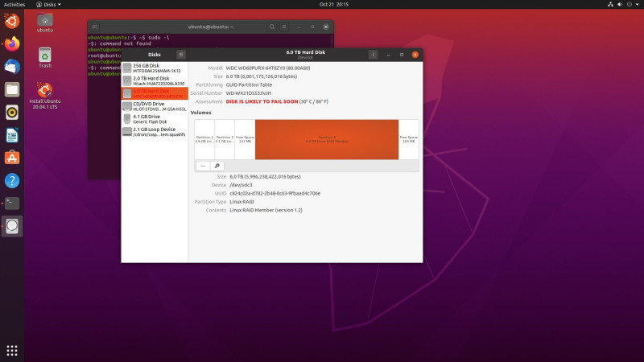Click the Disks icon in the dock
The image size is (644, 362).
pos(12,226)
